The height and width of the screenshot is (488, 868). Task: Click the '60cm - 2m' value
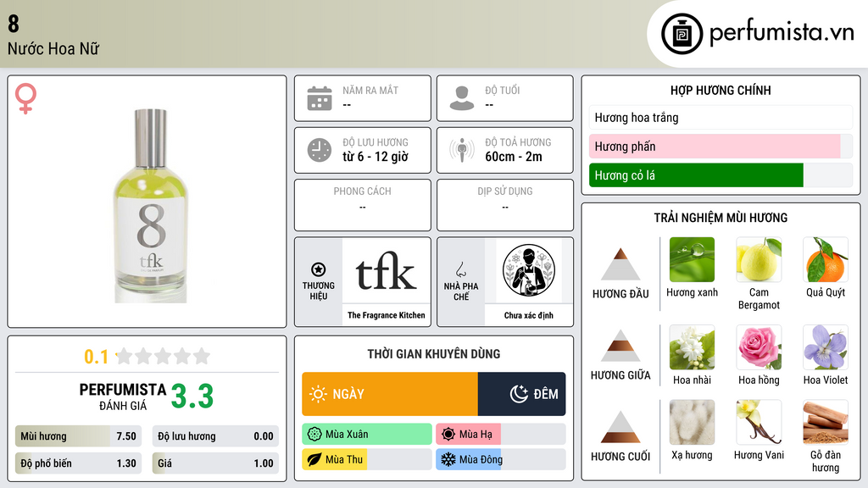pos(514,157)
